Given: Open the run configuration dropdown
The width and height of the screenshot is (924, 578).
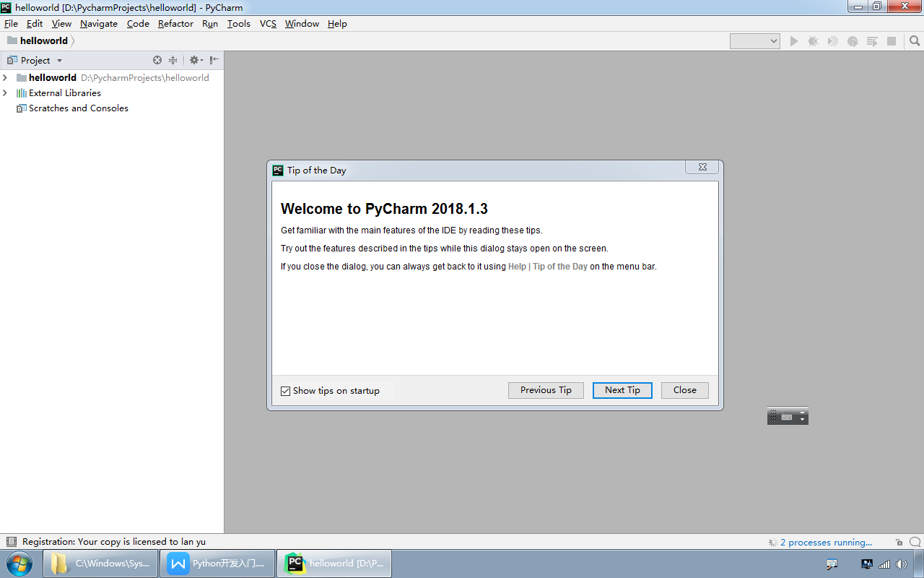Looking at the screenshot, I should 755,41.
